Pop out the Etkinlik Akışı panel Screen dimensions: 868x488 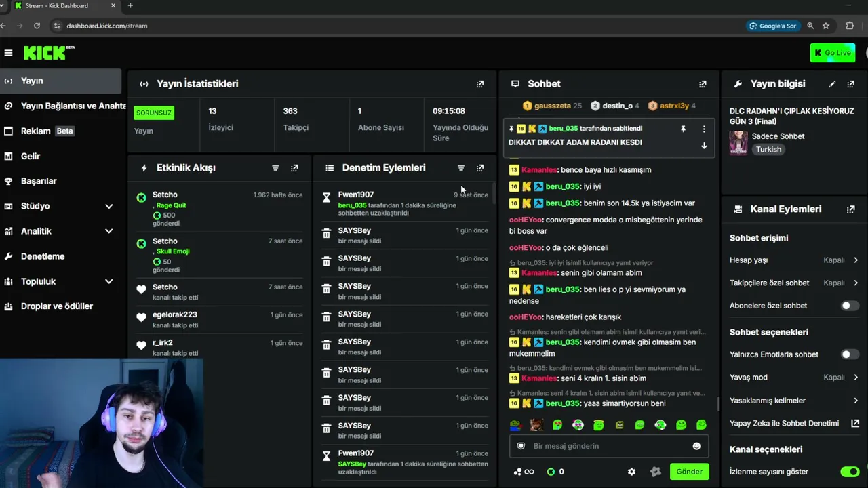point(294,168)
